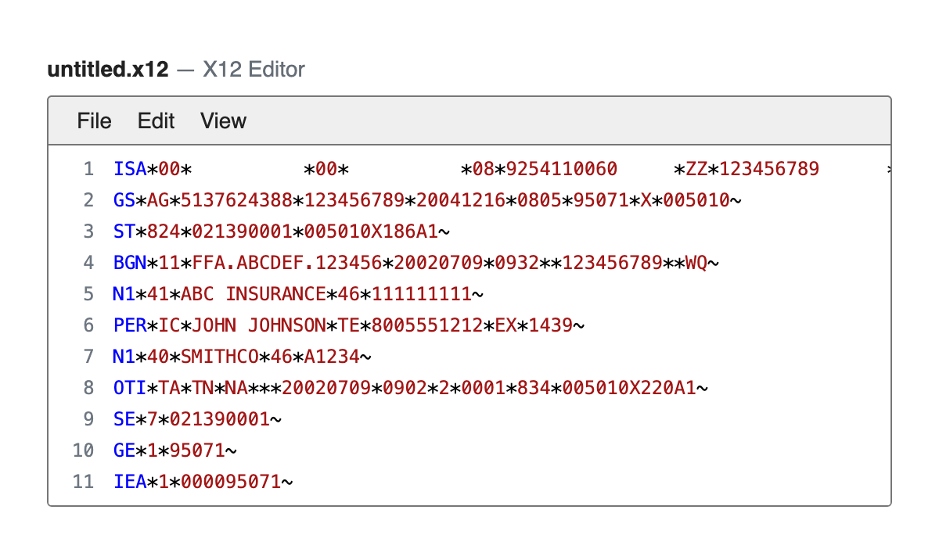Click line number 11 in gutter
This screenshot has width=939, height=560.
tap(84, 482)
